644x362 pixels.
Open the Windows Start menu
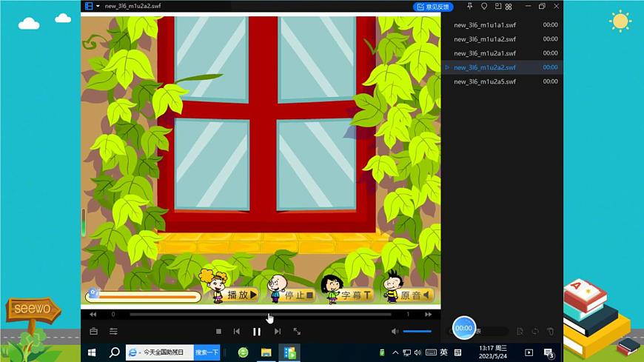(92, 352)
